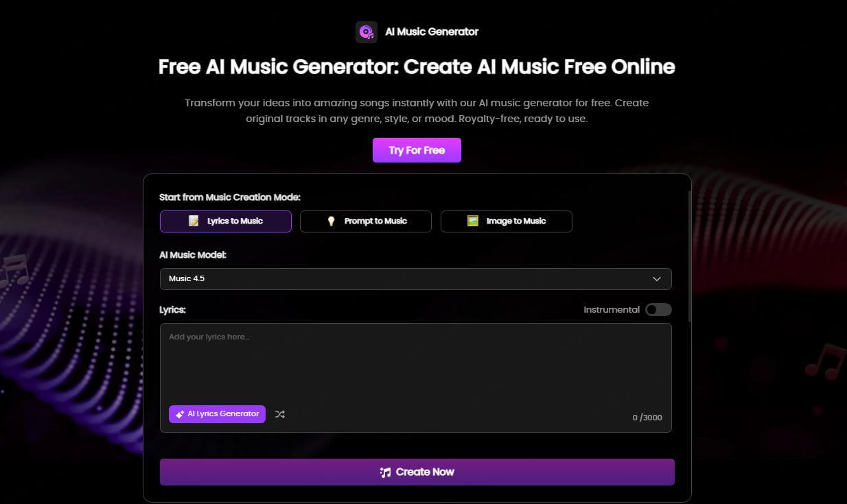Switch to Prompt to Music mode
847x504 pixels.
pyautogui.click(x=366, y=221)
